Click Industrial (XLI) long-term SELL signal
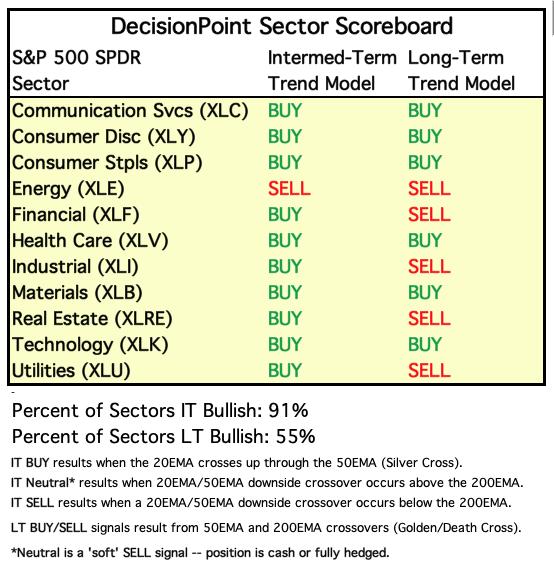This screenshot has width=554, height=564. [429, 267]
